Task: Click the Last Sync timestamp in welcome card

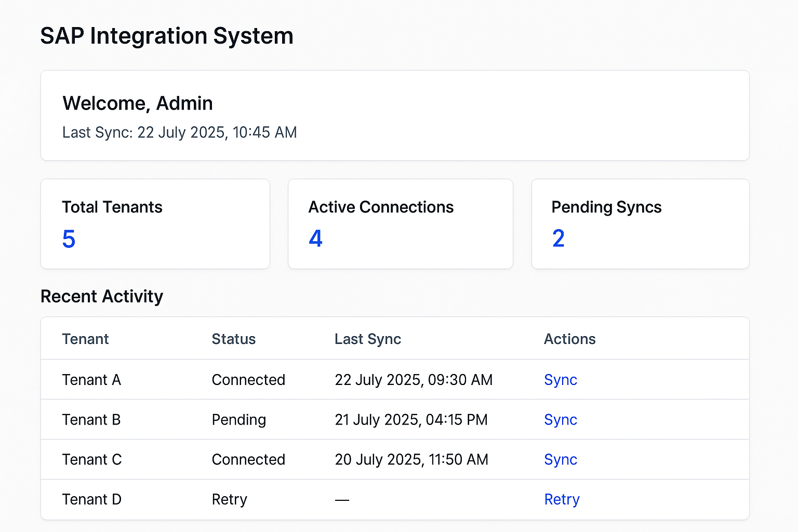Action: pos(179,132)
